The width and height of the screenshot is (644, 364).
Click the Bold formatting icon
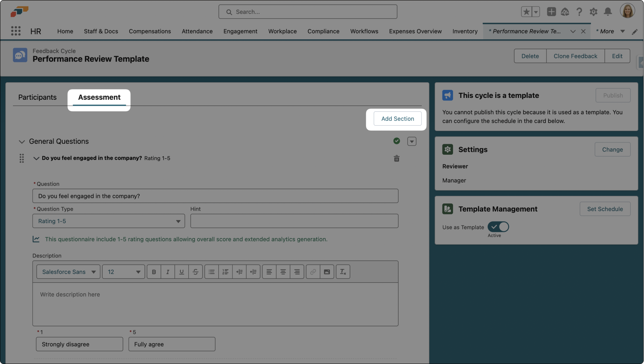pos(154,272)
